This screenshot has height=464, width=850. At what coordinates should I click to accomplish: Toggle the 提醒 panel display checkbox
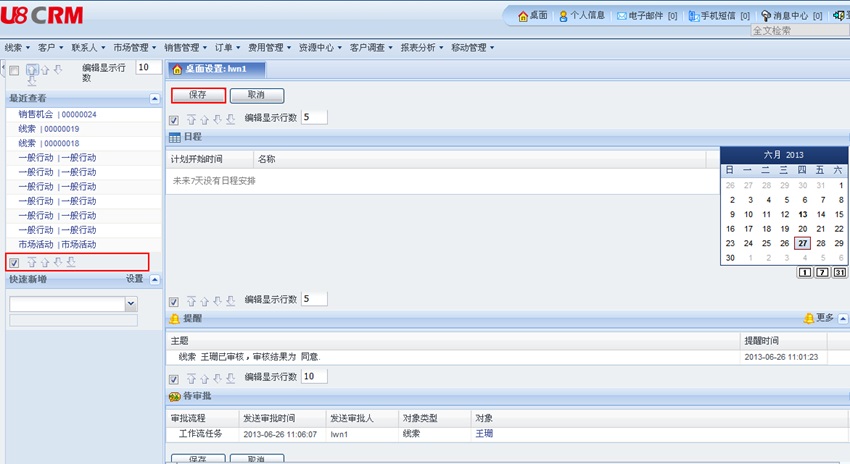(x=173, y=302)
